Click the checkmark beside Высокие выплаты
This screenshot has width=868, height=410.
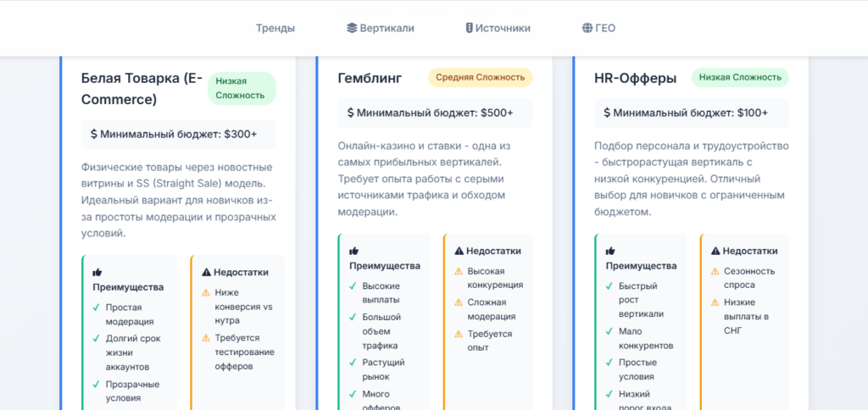pos(353,286)
